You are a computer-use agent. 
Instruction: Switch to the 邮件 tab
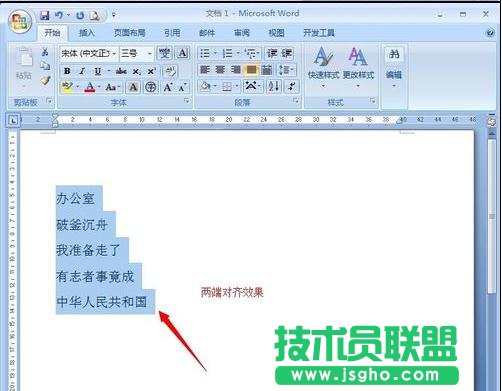(x=207, y=33)
